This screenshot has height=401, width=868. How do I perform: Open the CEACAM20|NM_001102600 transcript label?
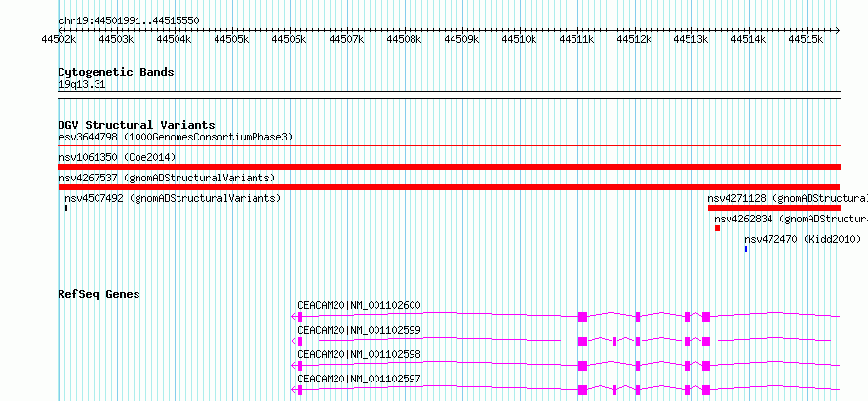coord(359,305)
